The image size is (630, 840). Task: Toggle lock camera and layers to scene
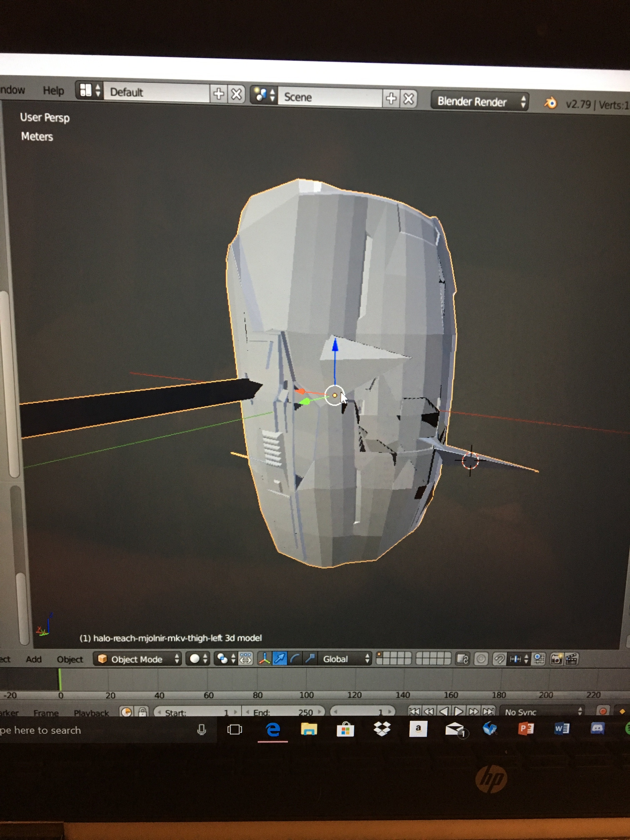point(462,659)
